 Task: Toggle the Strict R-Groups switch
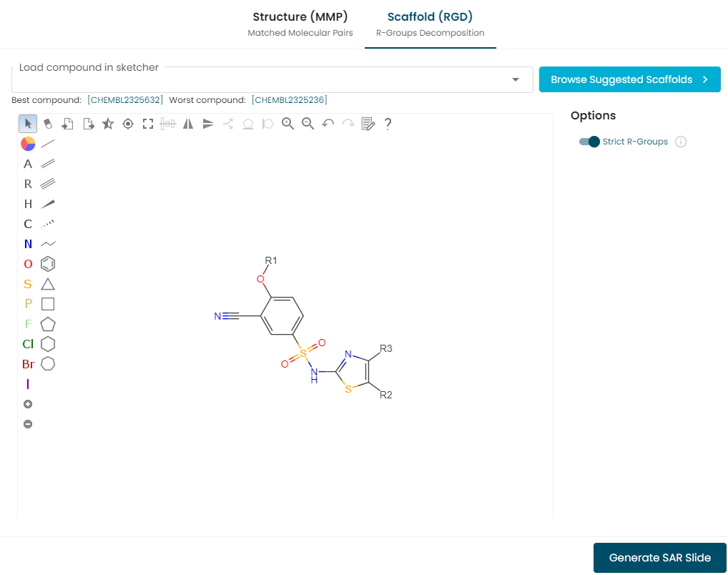[x=589, y=142]
